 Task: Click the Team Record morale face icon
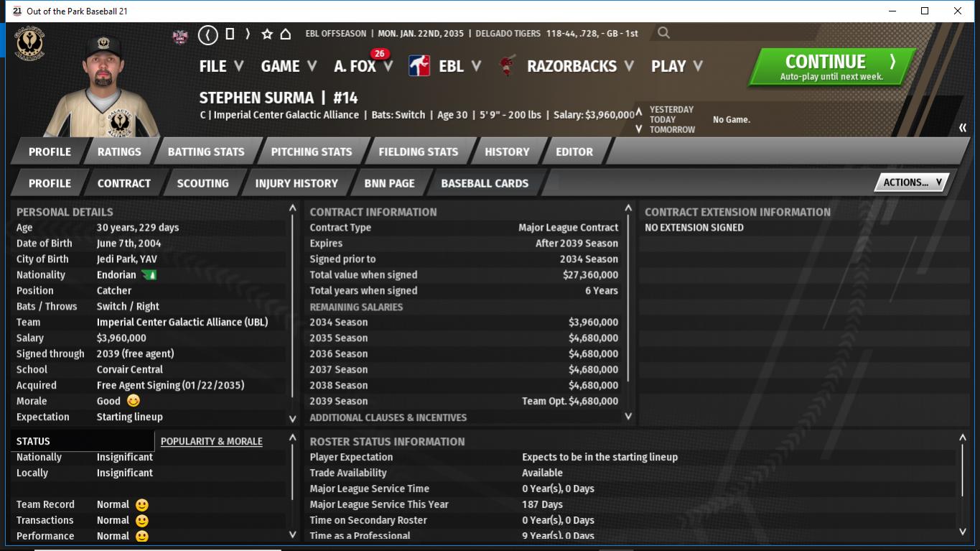coord(142,505)
